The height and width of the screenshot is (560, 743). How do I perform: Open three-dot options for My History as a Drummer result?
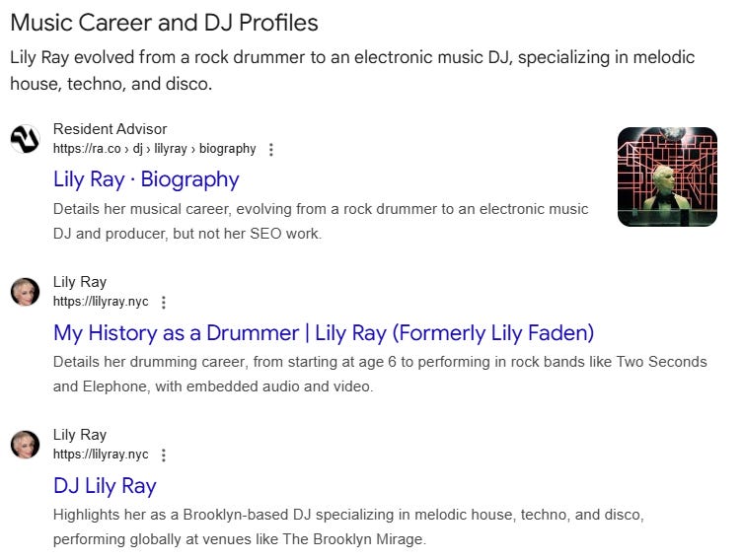click(164, 303)
